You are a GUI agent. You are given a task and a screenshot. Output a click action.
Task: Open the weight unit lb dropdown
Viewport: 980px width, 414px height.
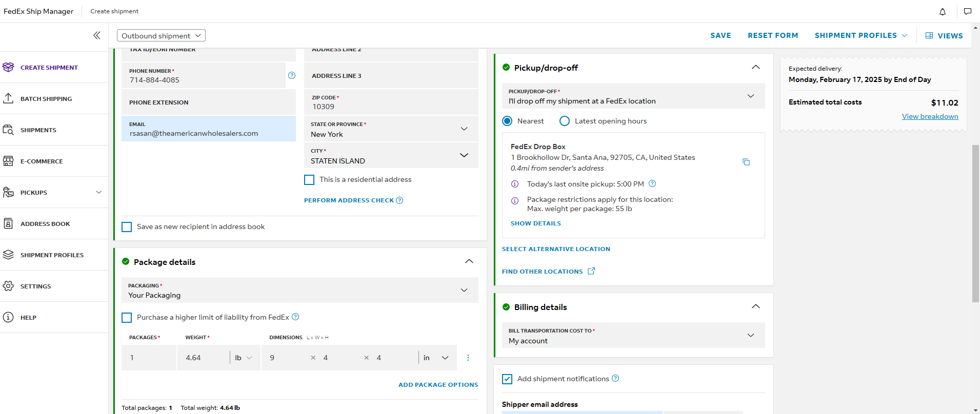[x=245, y=358]
